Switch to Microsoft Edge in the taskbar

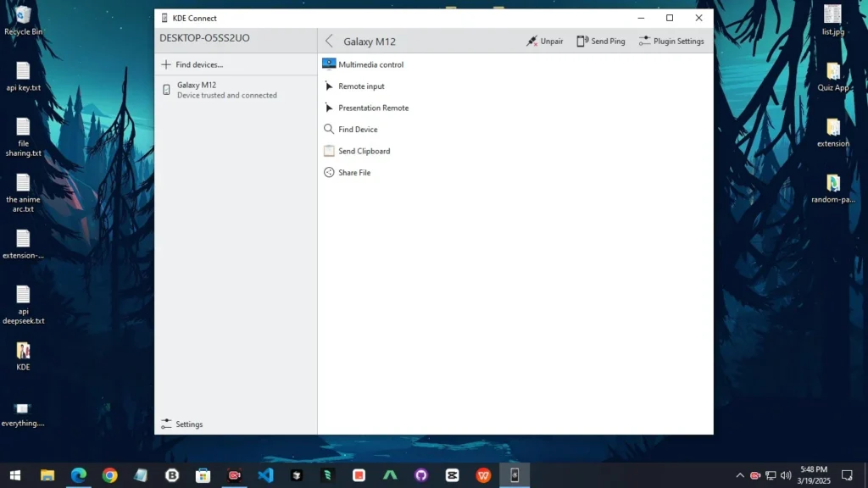[79, 475]
